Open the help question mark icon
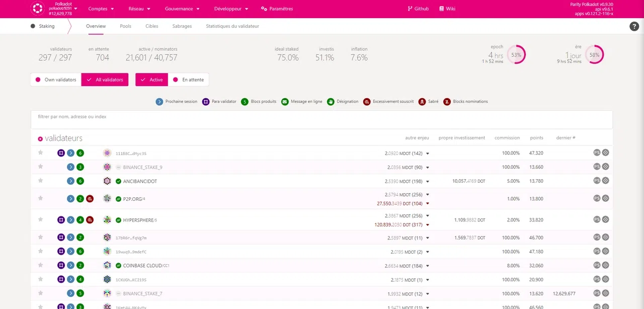Screen dimensions: 644x309 634,26
